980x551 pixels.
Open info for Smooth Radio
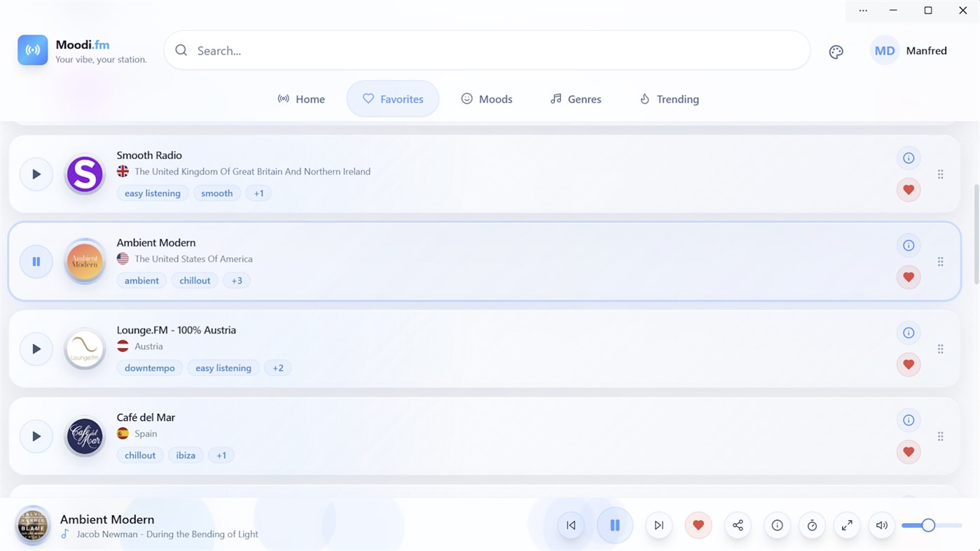(909, 158)
